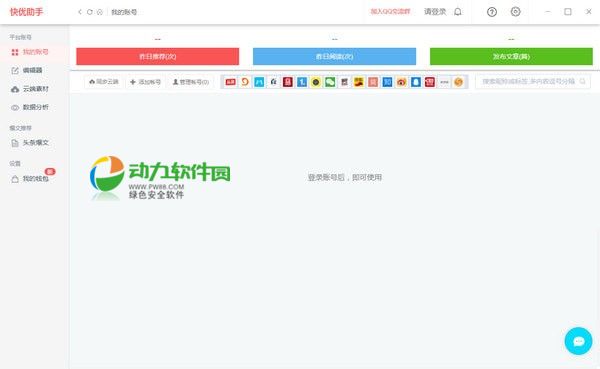
Task: Select the blue 知 Zhihu platform icon
Action: [387, 82]
